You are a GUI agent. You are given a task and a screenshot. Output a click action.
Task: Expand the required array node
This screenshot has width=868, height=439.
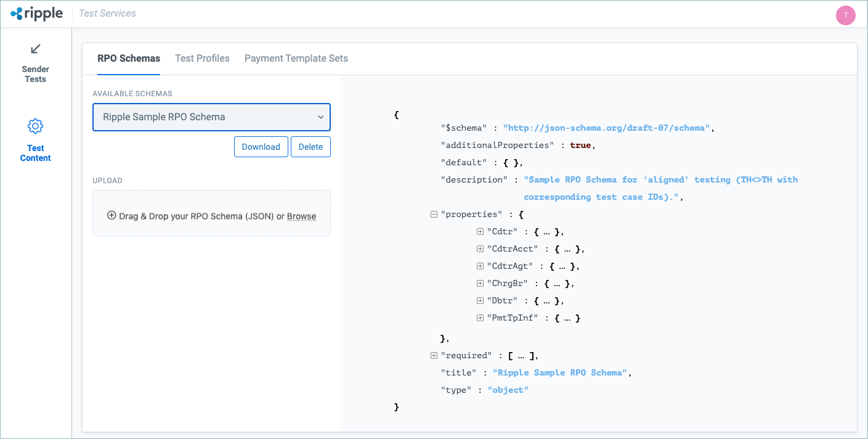click(434, 355)
